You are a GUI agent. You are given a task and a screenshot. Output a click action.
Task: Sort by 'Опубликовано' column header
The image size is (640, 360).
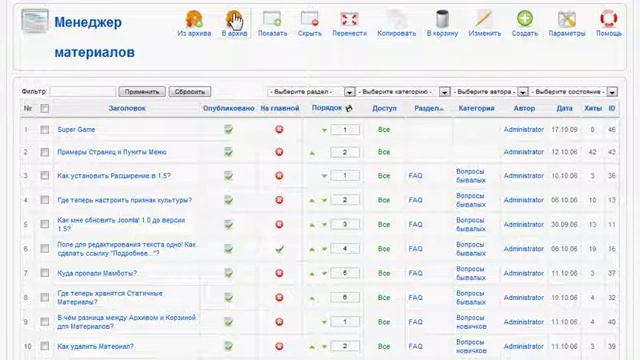point(229,108)
